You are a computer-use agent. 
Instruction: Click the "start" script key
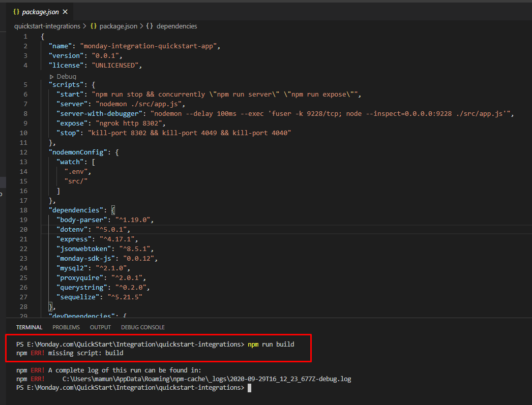(x=70, y=94)
